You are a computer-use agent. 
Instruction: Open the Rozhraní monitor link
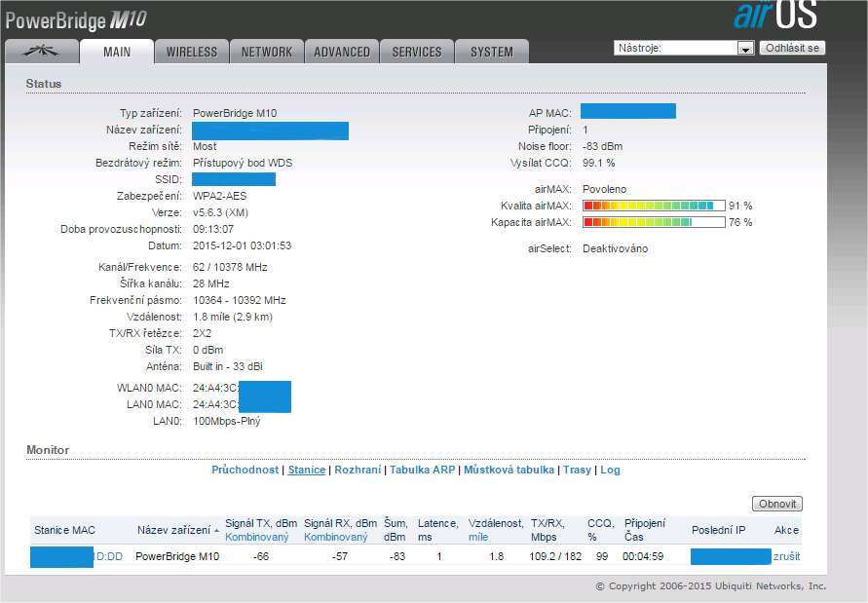pyautogui.click(x=358, y=470)
